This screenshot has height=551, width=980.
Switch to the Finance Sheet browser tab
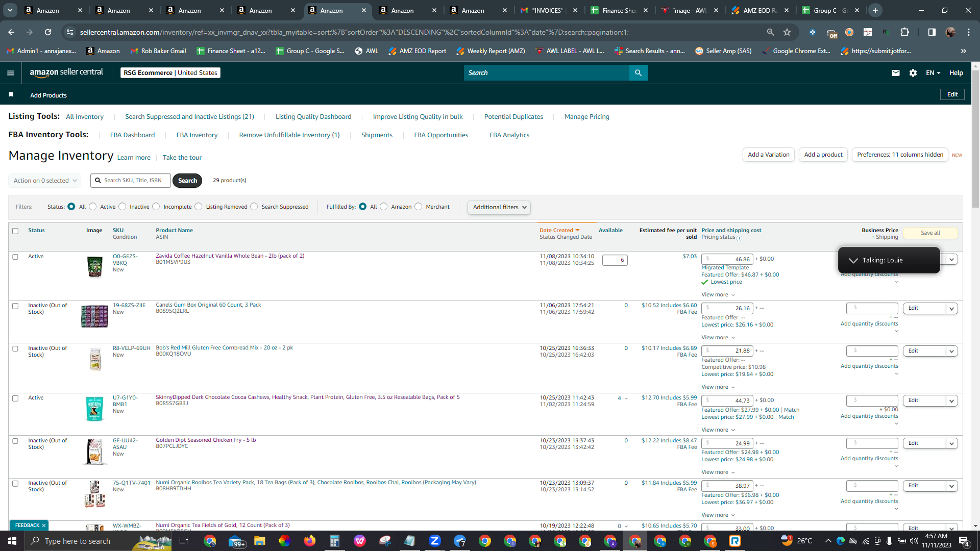click(620, 10)
